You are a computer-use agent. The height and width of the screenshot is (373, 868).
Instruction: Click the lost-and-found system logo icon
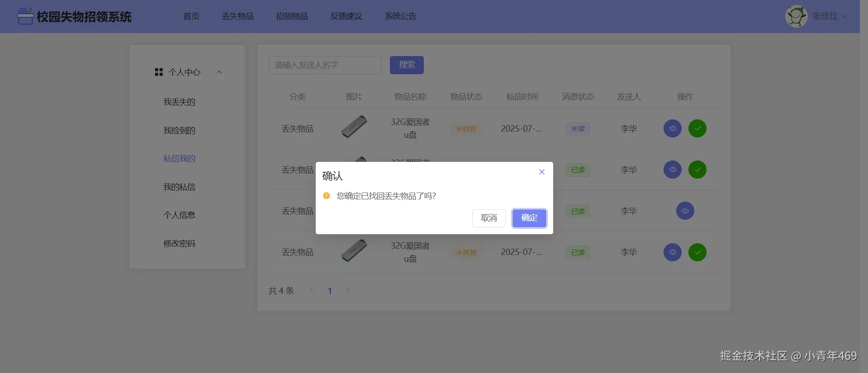(x=25, y=16)
